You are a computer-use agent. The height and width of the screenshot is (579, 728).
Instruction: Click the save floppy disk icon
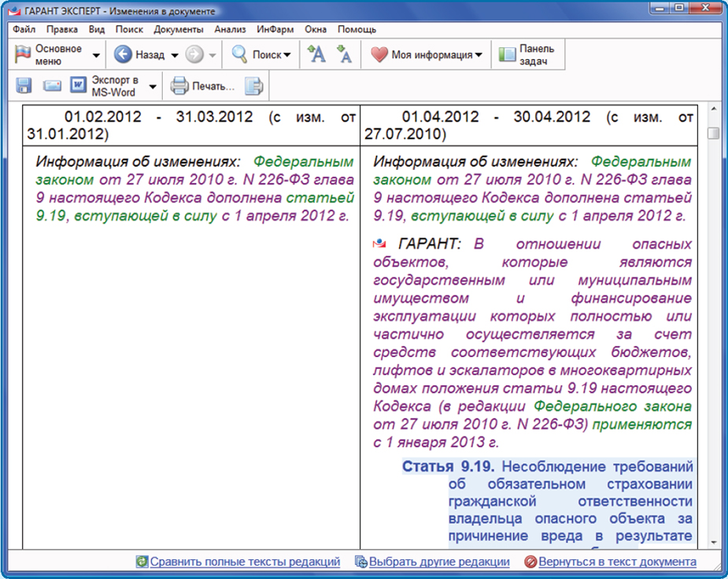point(24,86)
